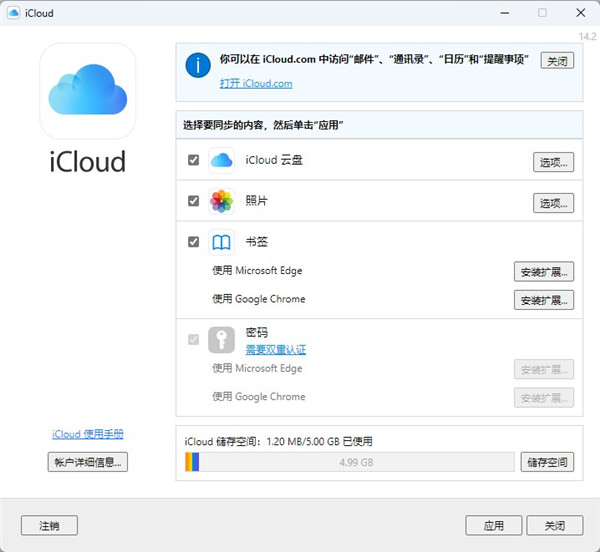Click the iCloud storage usage bar
The image size is (600, 552).
[x=350, y=462]
